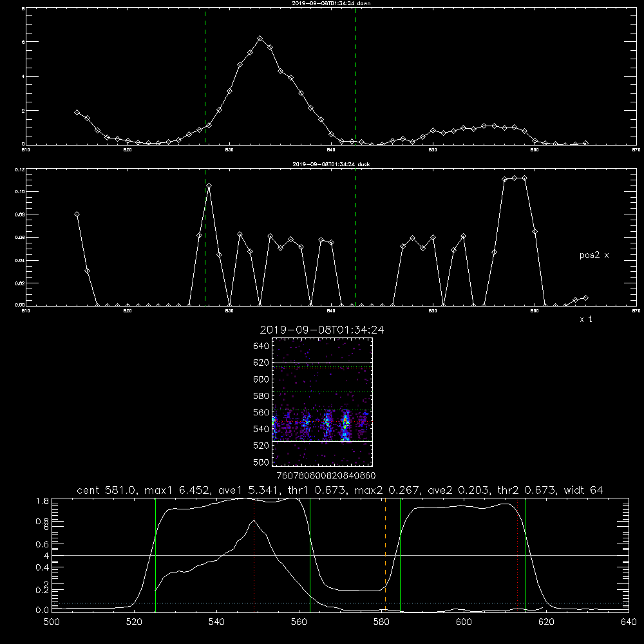Click the 'max1 6.452' value
The height and width of the screenshot is (644, 644).
point(178,490)
